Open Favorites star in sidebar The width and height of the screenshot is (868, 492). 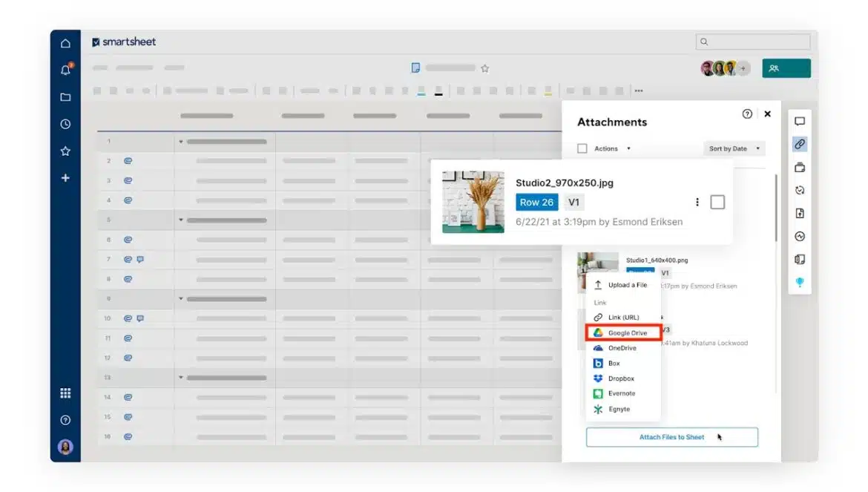pyautogui.click(x=65, y=151)
